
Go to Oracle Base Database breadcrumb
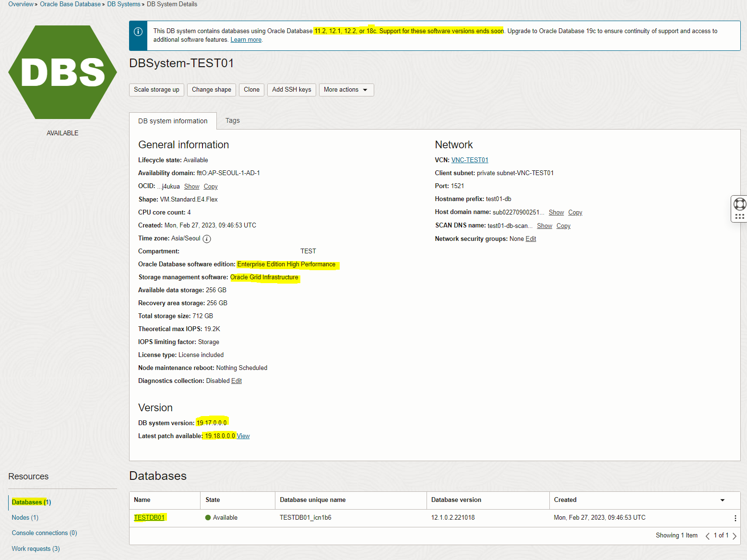coord(71,4)
